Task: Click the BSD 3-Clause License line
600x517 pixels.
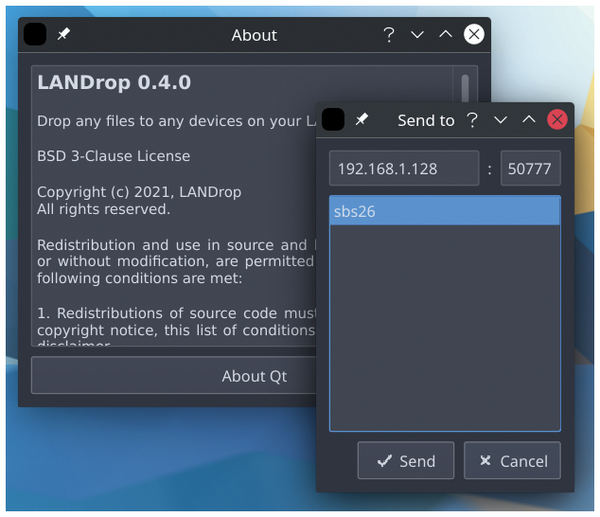Action: coord(114,156)
